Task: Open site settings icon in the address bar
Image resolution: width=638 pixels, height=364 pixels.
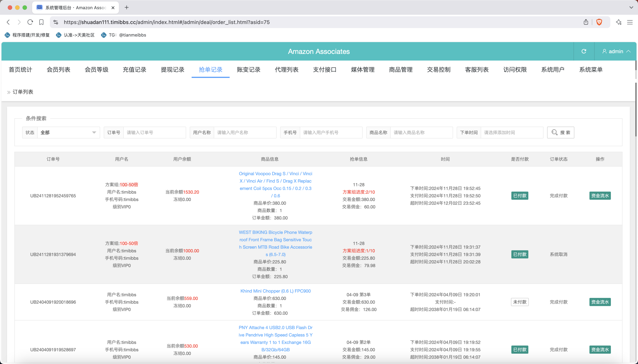Action: click(x=56, y=22)
